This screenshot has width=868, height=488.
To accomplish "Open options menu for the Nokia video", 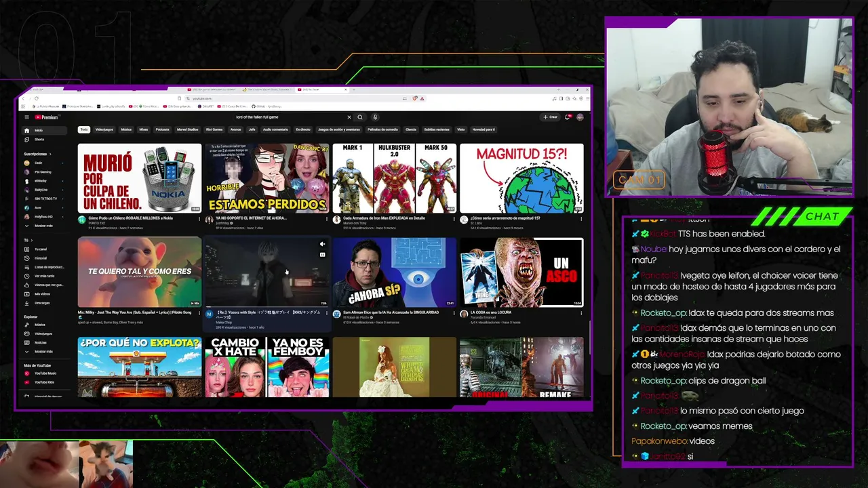I will (199, 219).
